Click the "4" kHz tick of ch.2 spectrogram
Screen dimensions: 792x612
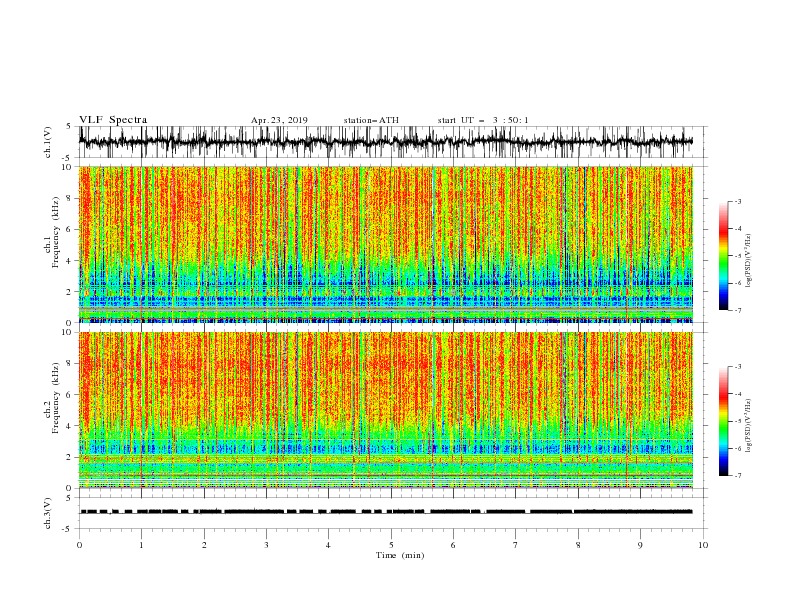tap(69, 426)
